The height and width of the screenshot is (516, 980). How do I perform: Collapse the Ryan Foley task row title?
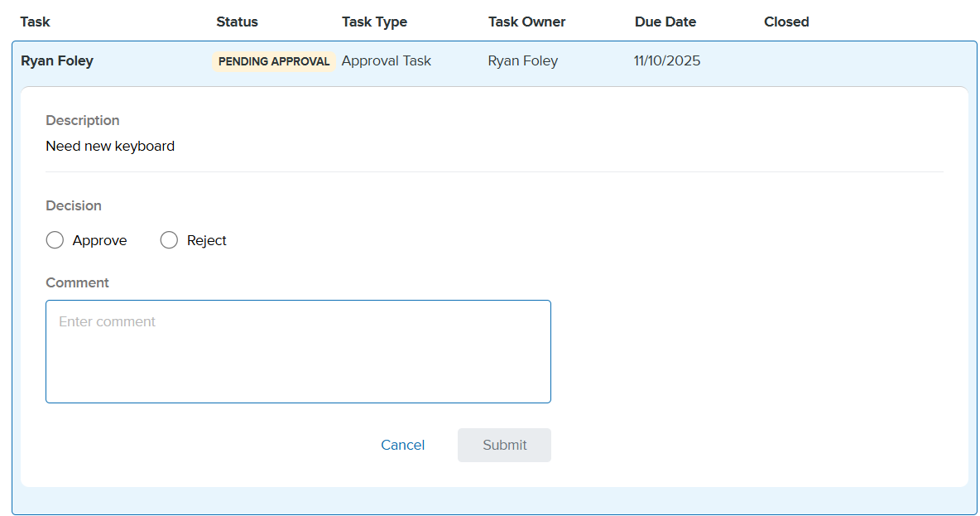click(57, 60)
